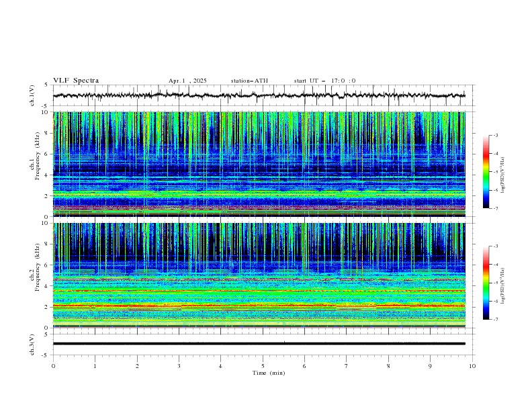
Task: Click the "-4" label on ch.2 colorbar
Action: pyautogui.click(x=496, y=265)
